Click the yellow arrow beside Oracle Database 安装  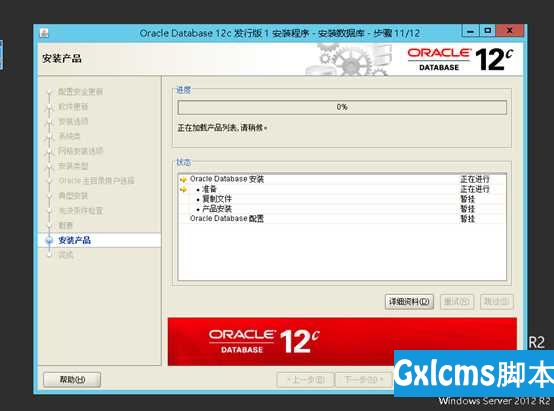pos(183,180)
